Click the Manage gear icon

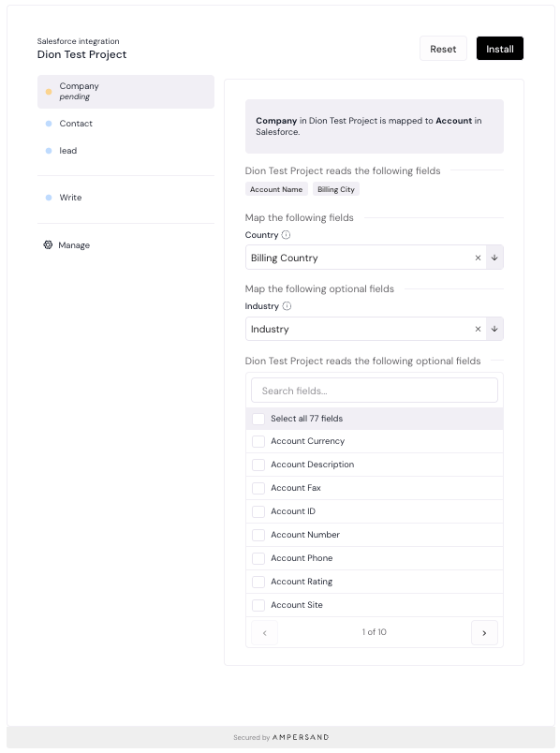(x=48, y=245)
